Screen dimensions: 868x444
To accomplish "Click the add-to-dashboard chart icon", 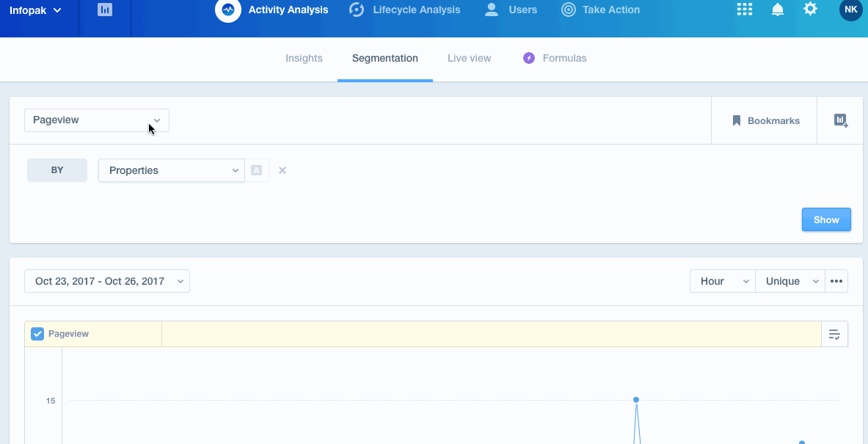I will pyautogui.click(x=841, y=120).
